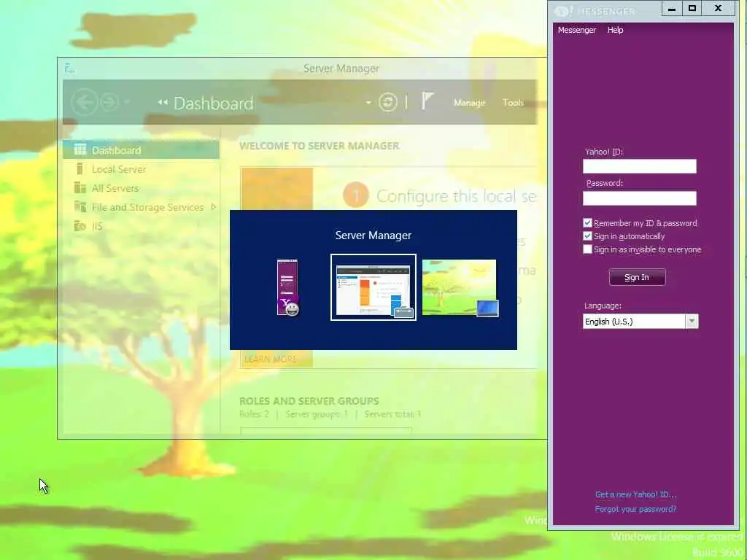Click LEARN MORE in Server Manager

coord(270,359)
